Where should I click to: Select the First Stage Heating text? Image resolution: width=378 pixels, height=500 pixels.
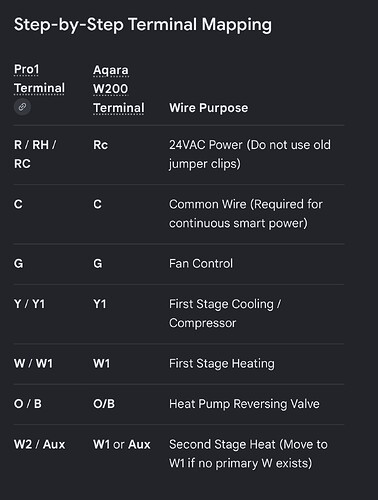(222, 364)
